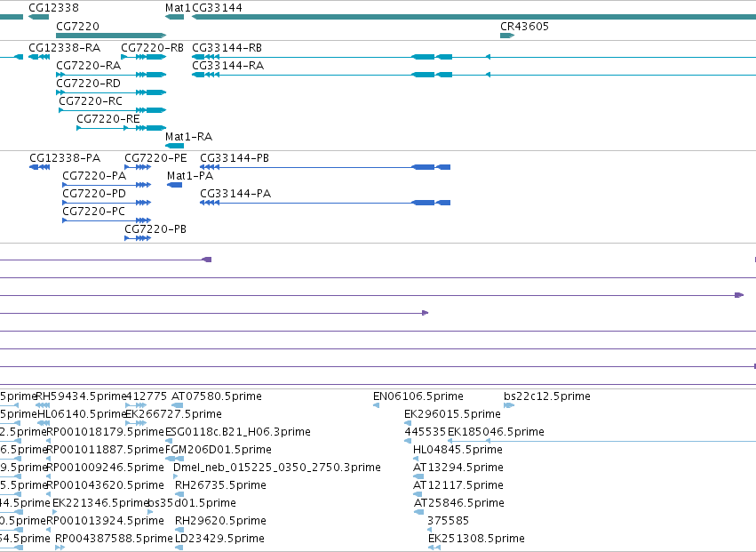Open EST RH29620.5prime
The width and height of the screenshot is (756, 552).
pos(179,530)
